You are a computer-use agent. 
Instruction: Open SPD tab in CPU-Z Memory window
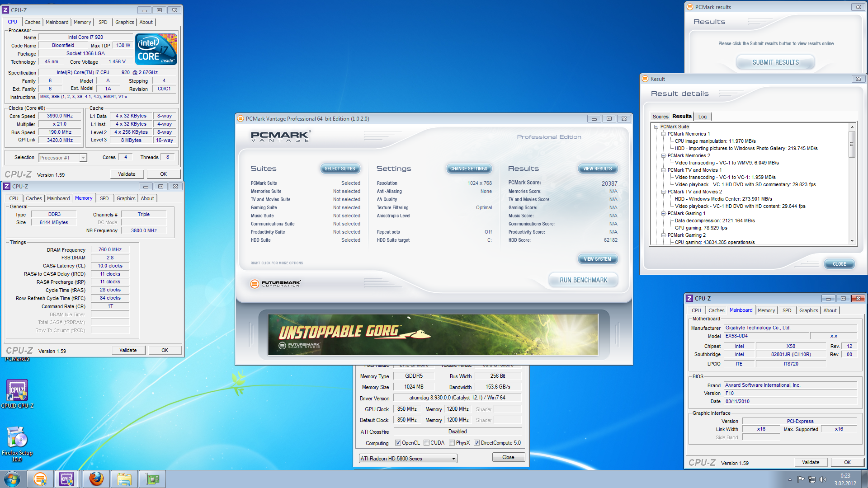click(x=104, y=198)
